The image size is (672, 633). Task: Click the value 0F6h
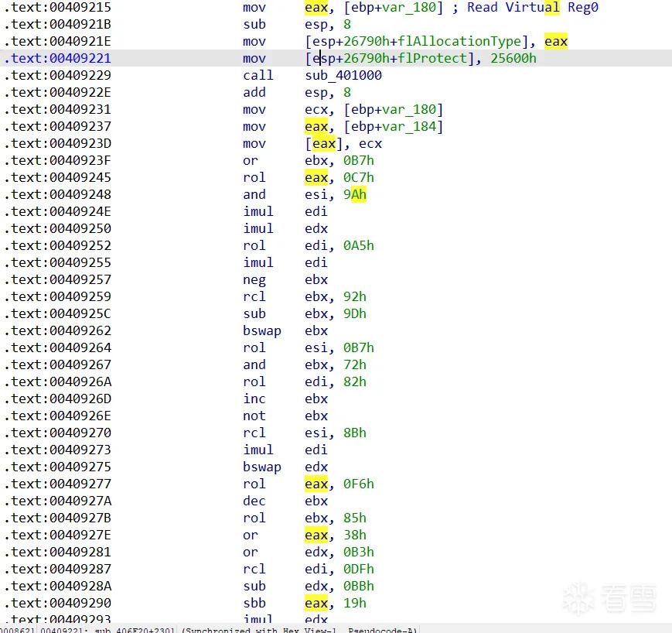(x=359, y=484)
